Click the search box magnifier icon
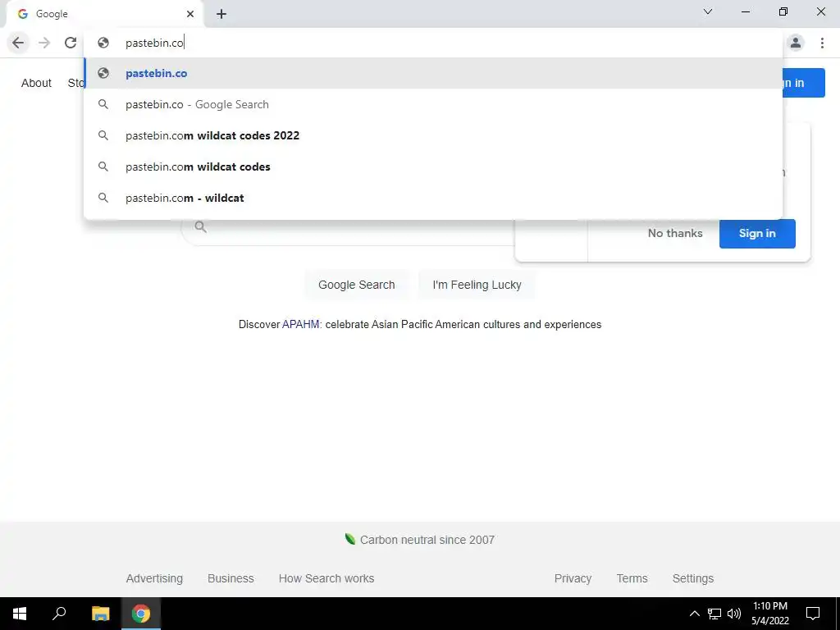Viewport: 840px width, 630px height. pos(200,227)
